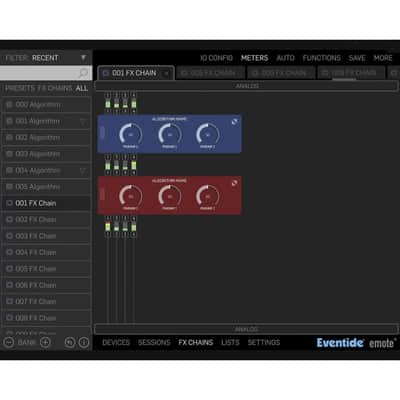Adjust the second knob in blue algorithm
Viewport: 400px width, 400px height.
click(170, 135)
